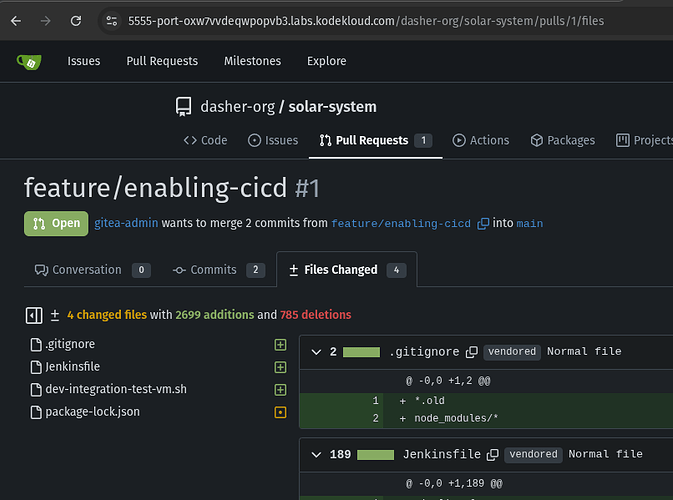
Task: Collapse the Jenkinsfile diff section
Action: 316,454
